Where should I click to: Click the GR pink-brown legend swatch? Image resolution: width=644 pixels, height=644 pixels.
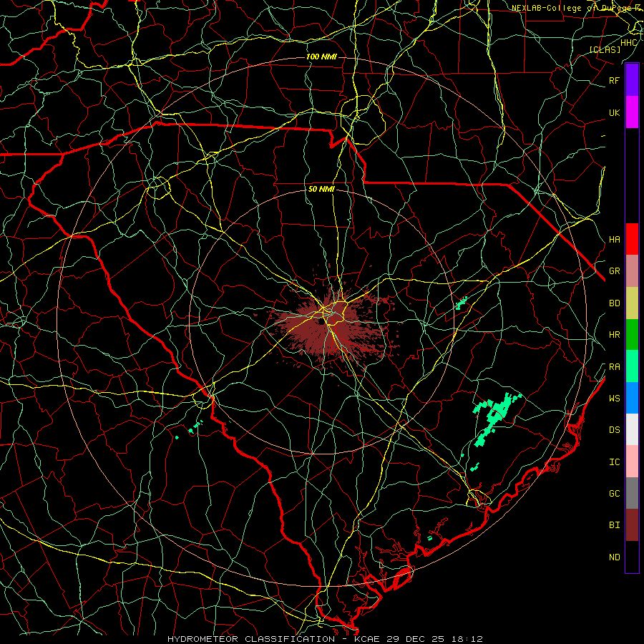tap(632, 271)
